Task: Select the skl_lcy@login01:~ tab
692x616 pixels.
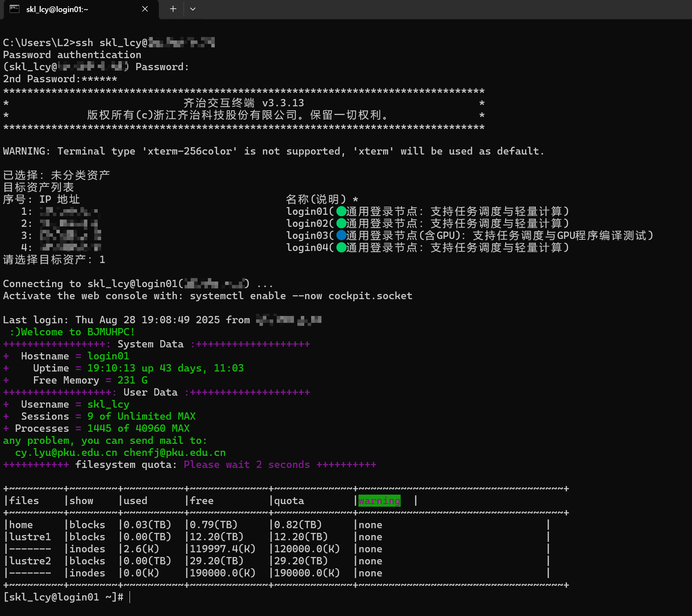Action: coord(81,9)
